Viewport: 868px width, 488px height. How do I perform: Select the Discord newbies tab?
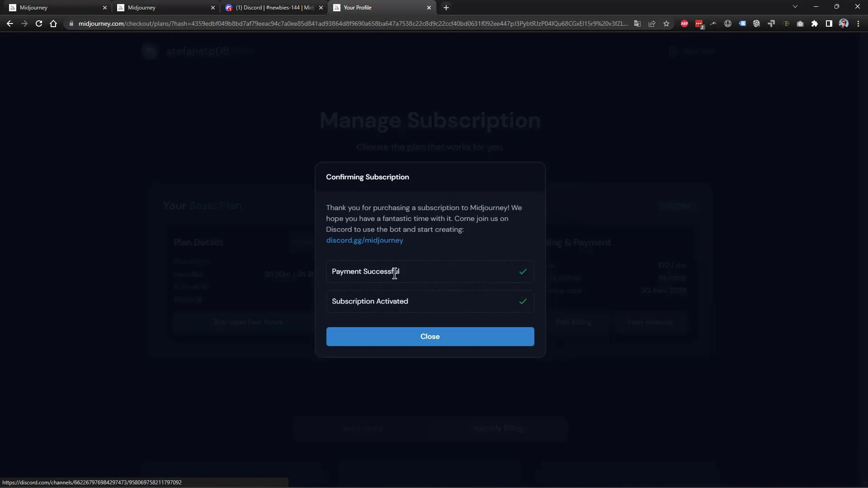[x=274, y=7]
